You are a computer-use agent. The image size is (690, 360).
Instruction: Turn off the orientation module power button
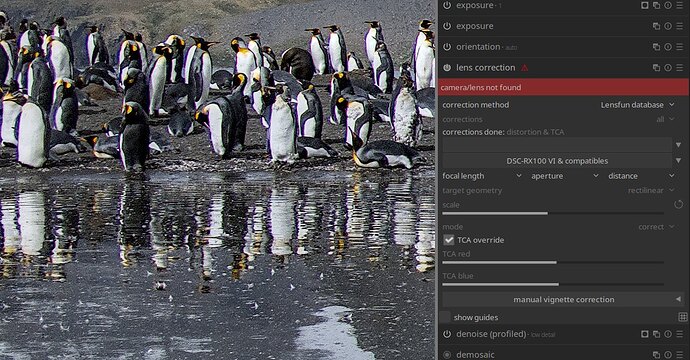tap(447, 47)
